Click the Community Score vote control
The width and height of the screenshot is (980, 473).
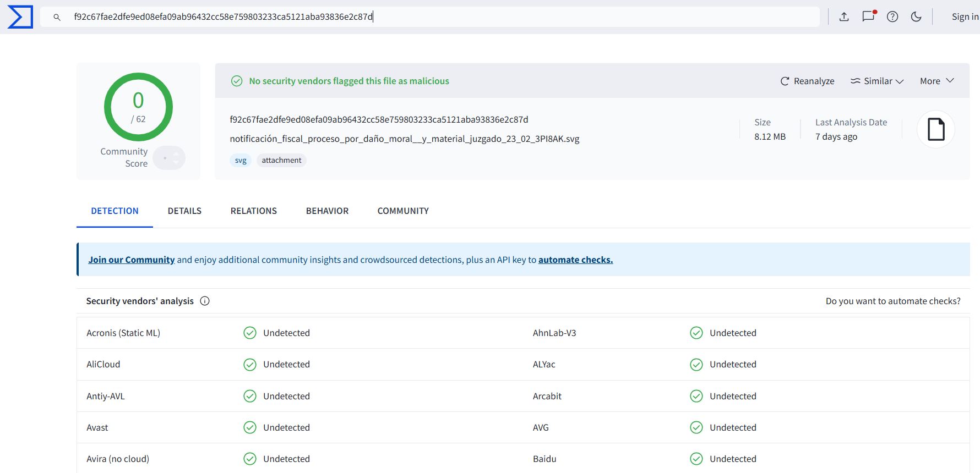[169, 158]
